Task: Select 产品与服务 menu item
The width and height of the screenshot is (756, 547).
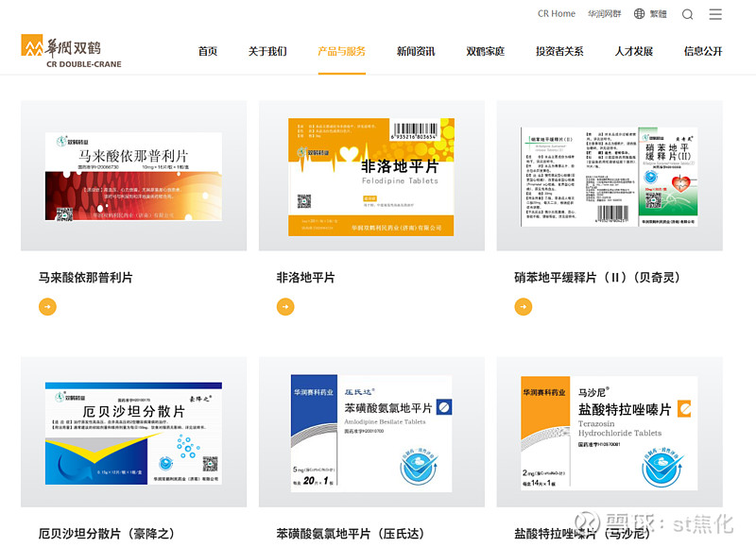Action: (x=342, y=51)
